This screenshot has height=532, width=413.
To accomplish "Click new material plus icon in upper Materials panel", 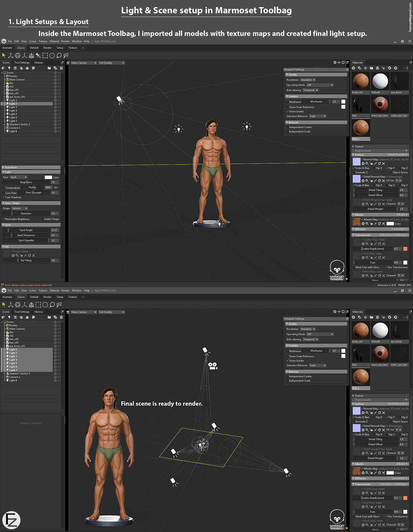I will click(354, 68).
